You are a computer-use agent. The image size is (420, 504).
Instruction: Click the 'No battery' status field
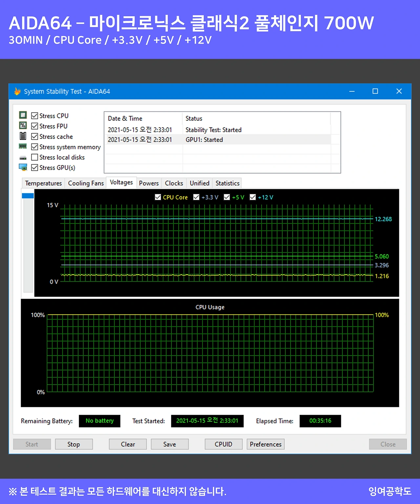click(x=100, y=421)
